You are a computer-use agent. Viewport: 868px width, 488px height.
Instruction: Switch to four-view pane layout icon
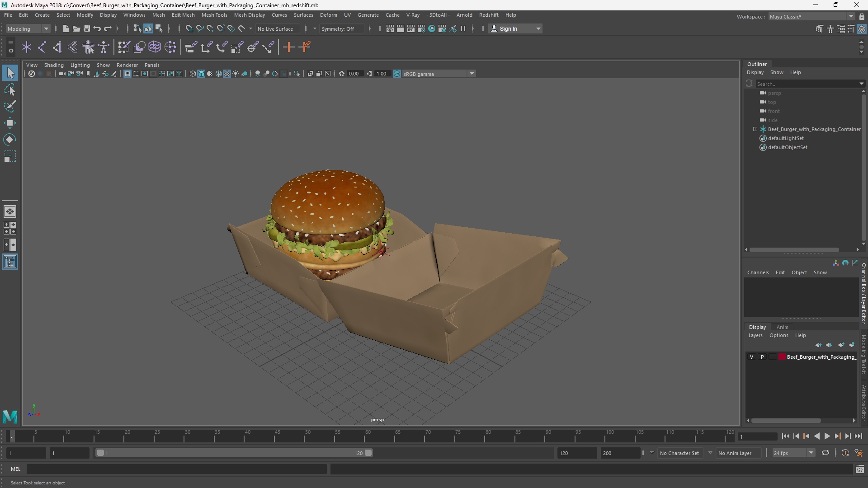[x=10, y=228]
